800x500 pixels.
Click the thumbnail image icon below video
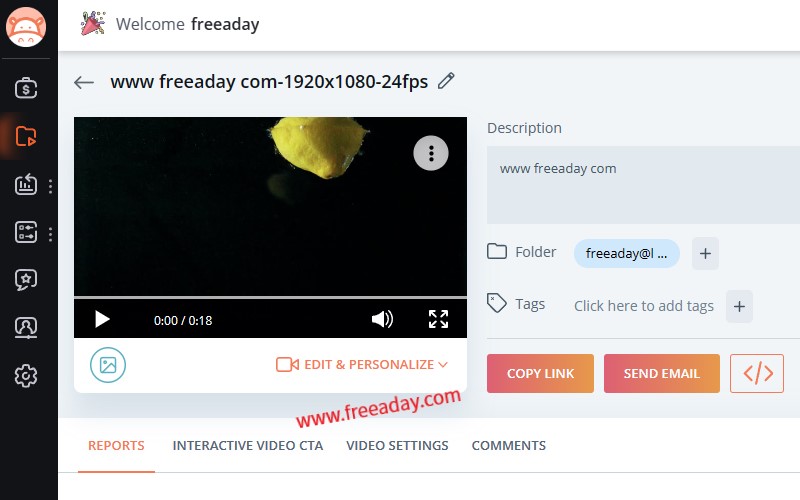108,365
